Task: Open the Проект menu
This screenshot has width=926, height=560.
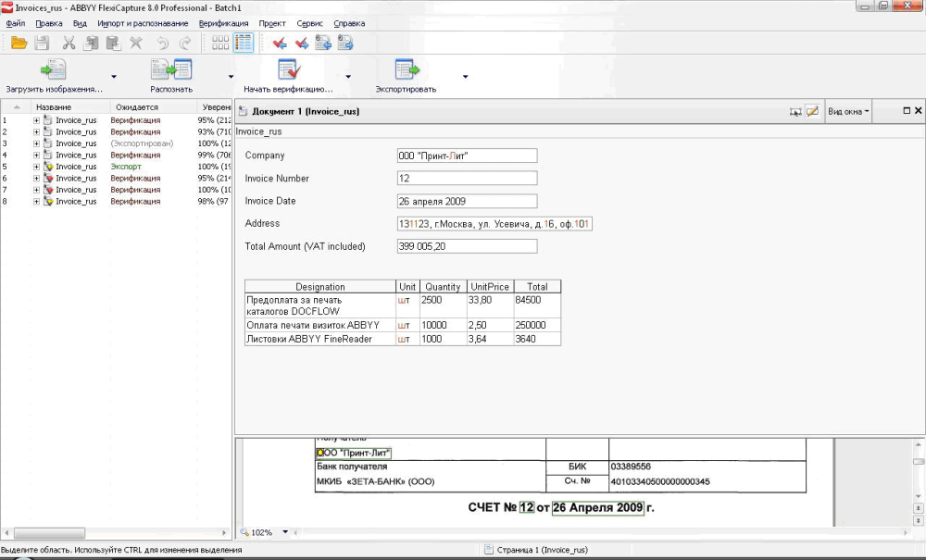Action: point(272,24)
